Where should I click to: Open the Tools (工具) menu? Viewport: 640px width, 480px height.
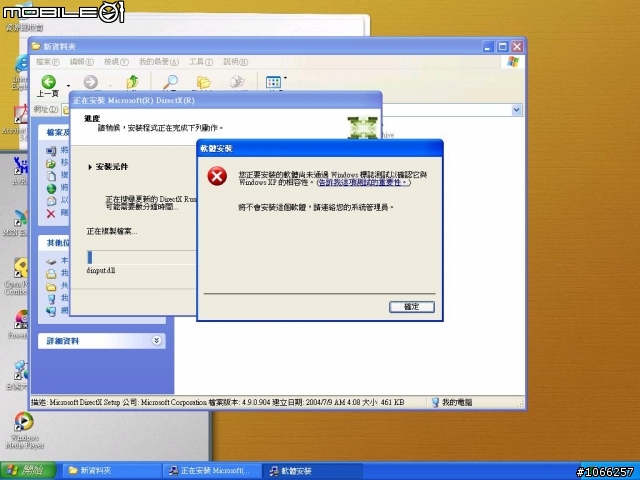click(x=201, y=62)
